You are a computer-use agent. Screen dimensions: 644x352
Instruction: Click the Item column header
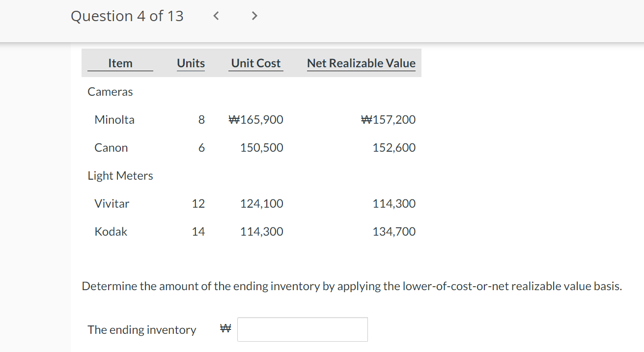120,63
